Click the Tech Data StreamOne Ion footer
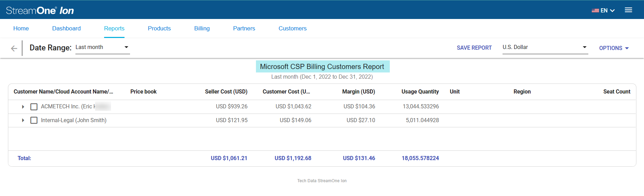644x196 pixels. click(x=322, y=181)
